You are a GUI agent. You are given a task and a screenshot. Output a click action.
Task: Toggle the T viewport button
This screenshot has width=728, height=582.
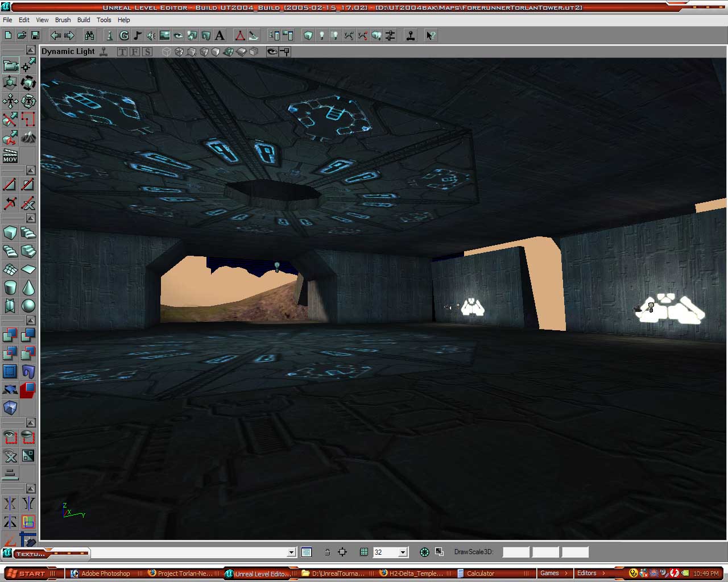(122, 52)
